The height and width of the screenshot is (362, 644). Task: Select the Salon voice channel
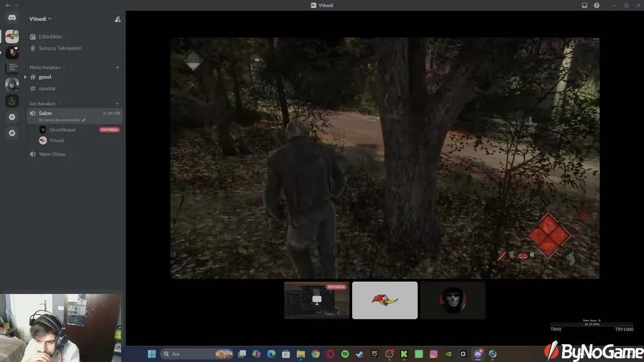click(74, 116)
